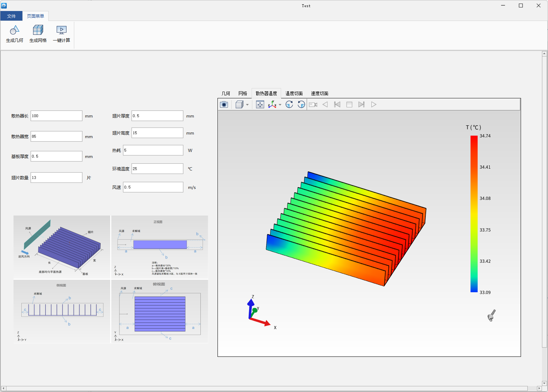Click the XYZ axis orientation icon
The image size is (548, 392).
(272, 104)
